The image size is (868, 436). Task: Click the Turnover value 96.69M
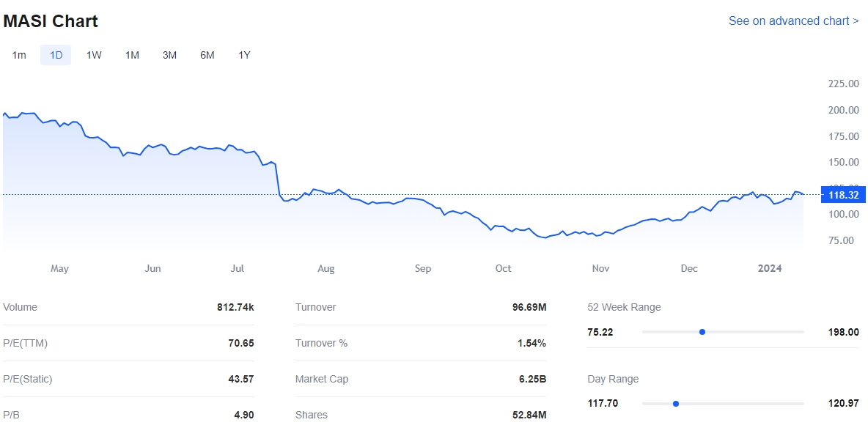[x=529, y=308]
